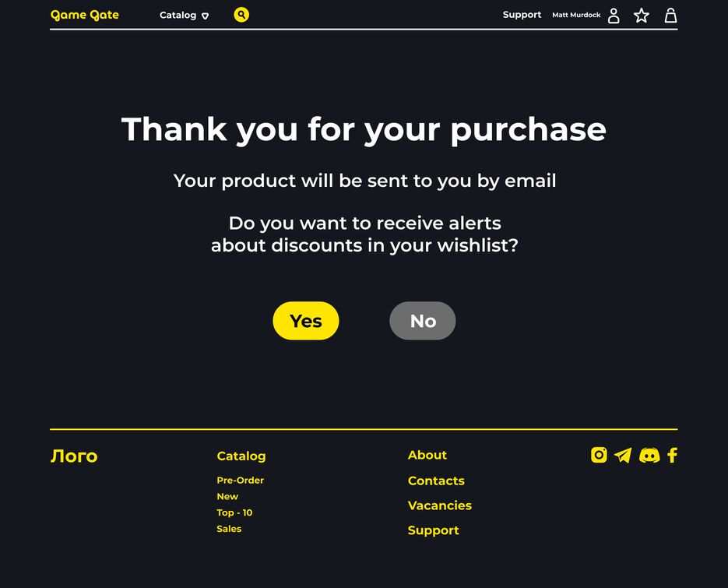
Task: Open the Discord server icon
Action: (649, 455)
